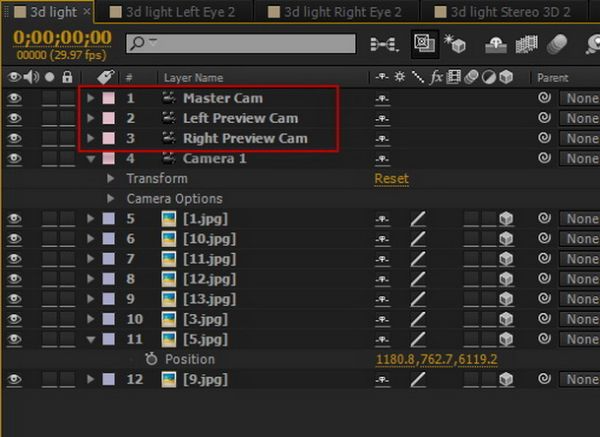Click parent pick whip for Master Cam

tap(544, 98)
